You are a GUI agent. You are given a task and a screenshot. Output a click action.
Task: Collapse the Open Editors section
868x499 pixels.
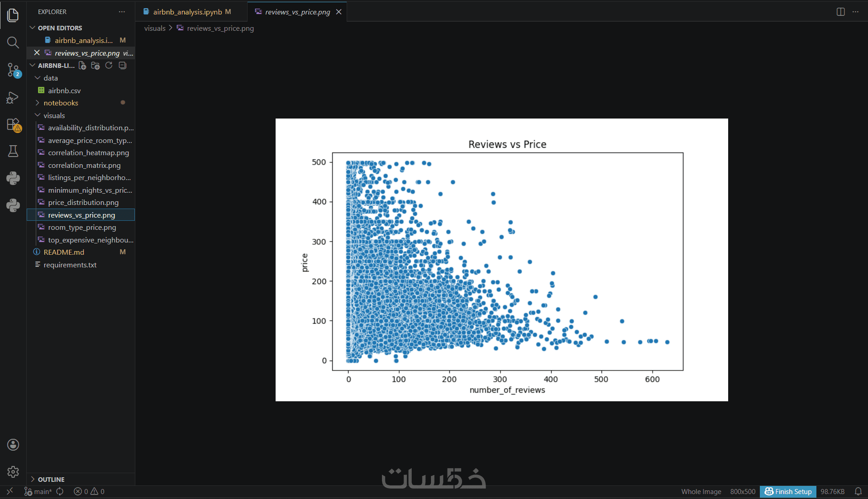coord(81,28)
